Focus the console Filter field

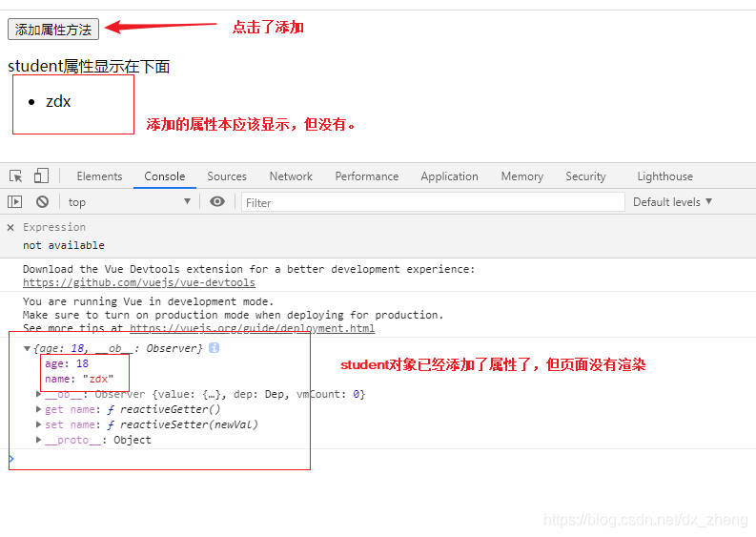coord(433,202)
